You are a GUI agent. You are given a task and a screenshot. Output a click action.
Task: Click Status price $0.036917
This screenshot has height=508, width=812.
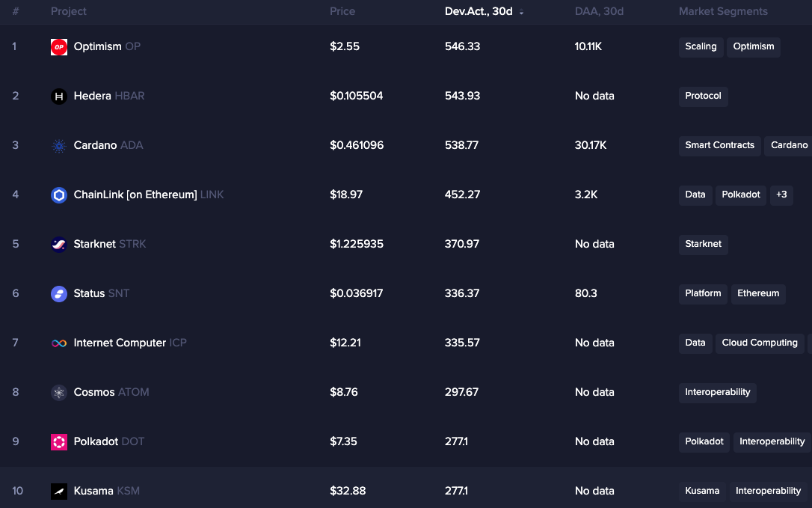[357, 293]
